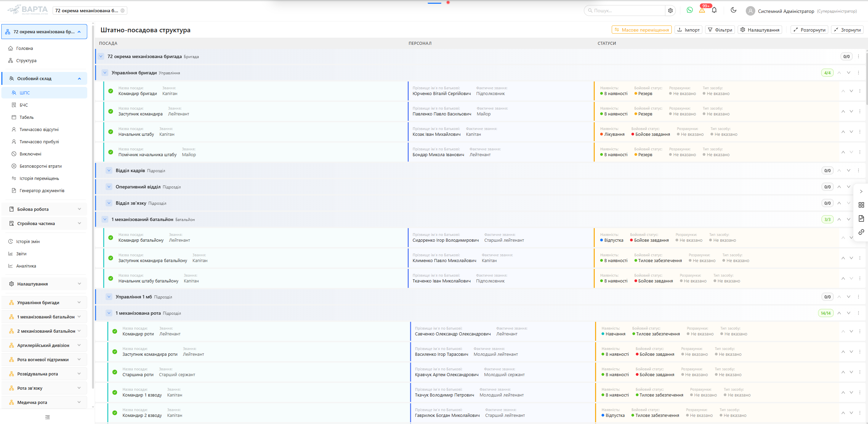Screen dimensions: 868x424
Task: Open three-dot menu for 72 окрема механізована бригада row
Action: tap(858, 56)
